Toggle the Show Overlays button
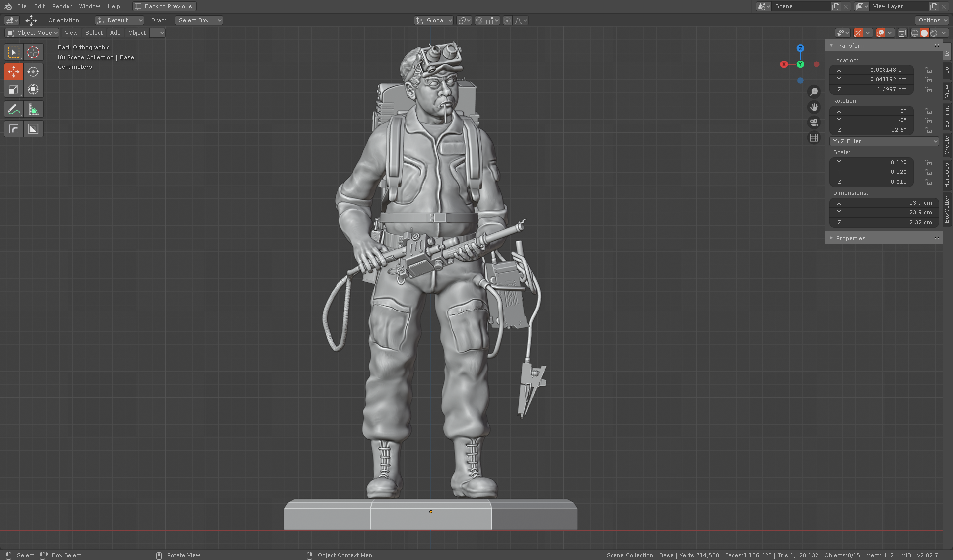The image size is (953, 560). [x=880, y=33]
